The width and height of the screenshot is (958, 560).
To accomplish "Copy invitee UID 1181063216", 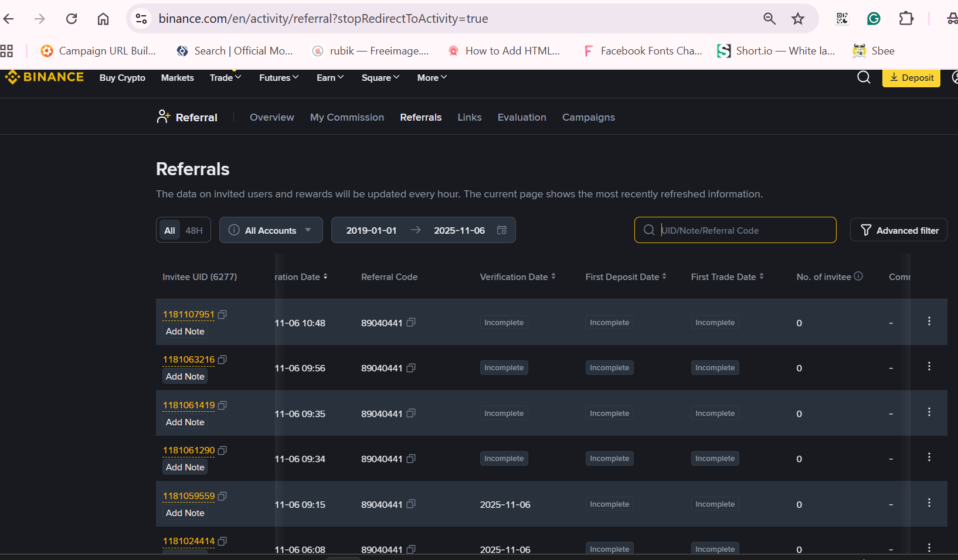I will [222, 360].
